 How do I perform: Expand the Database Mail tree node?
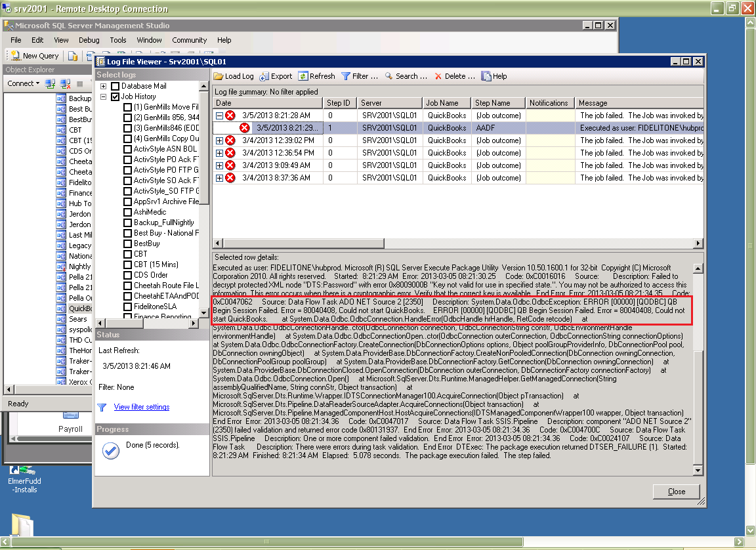tap(103, 86)
